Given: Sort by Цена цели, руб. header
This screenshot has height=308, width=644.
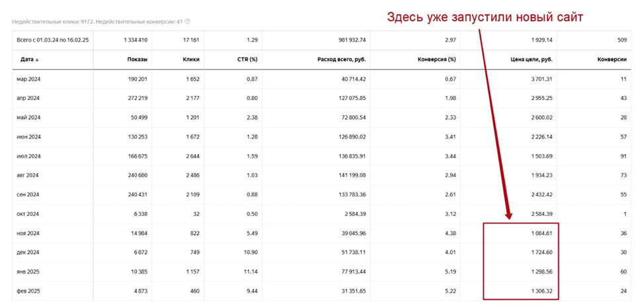Looking at the screenshot, I should tap(532, 60).
